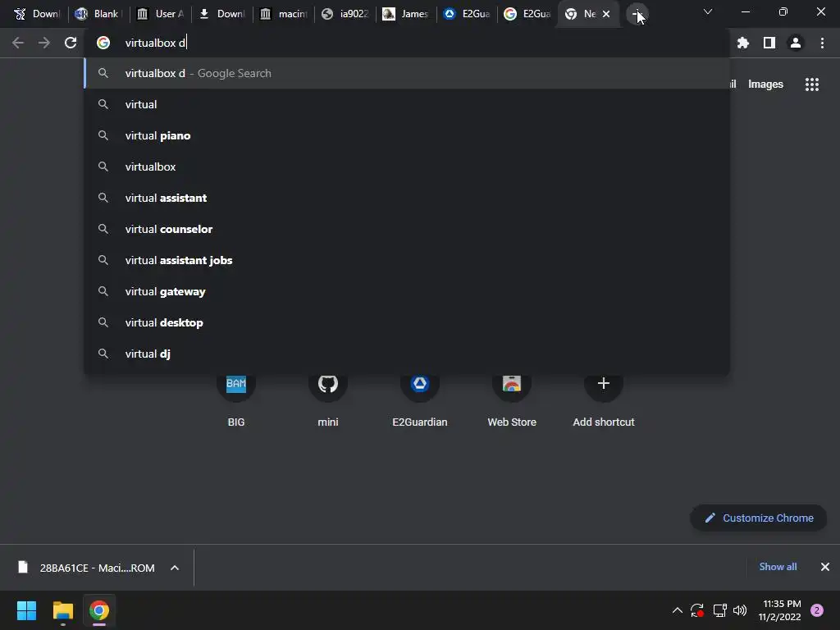Screen dimensions: 840x630
Task: Open the BIG shortcut tile
Action: 235,399
